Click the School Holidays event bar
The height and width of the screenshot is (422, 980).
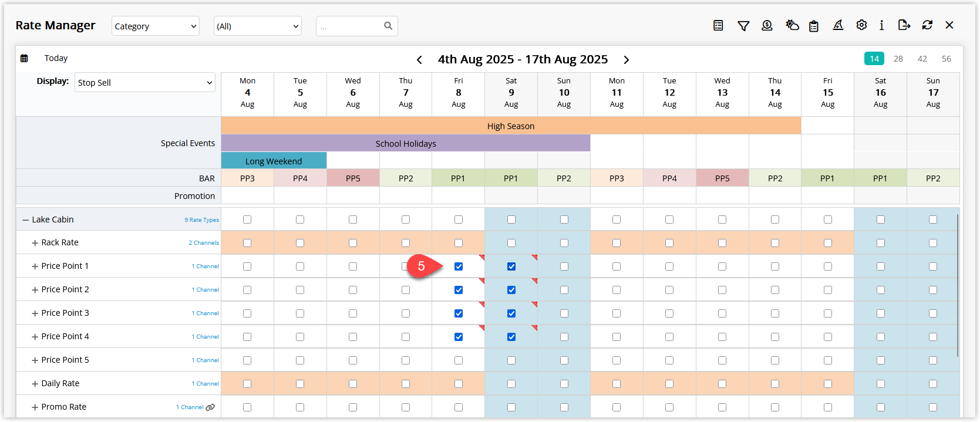tap(406, 143)
